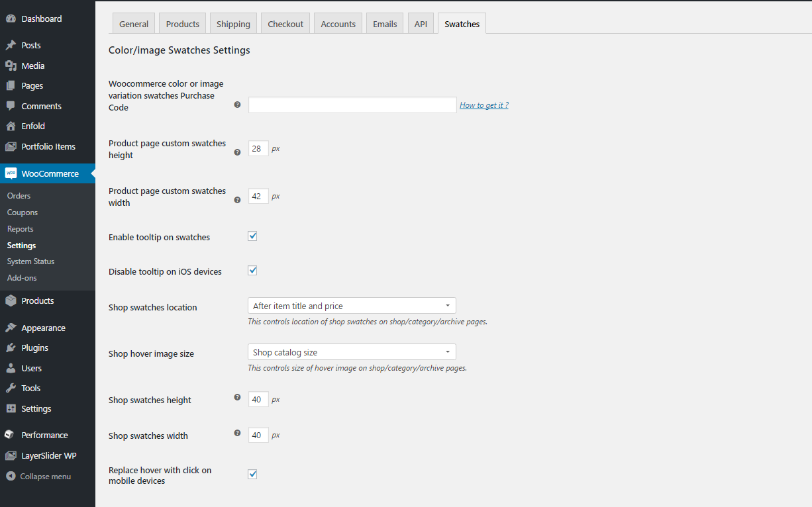Image resolution: width=812 pixels, height=507 pixels.
Task: Click the Plugins icon in sidebar
Action: click(11, 348)
